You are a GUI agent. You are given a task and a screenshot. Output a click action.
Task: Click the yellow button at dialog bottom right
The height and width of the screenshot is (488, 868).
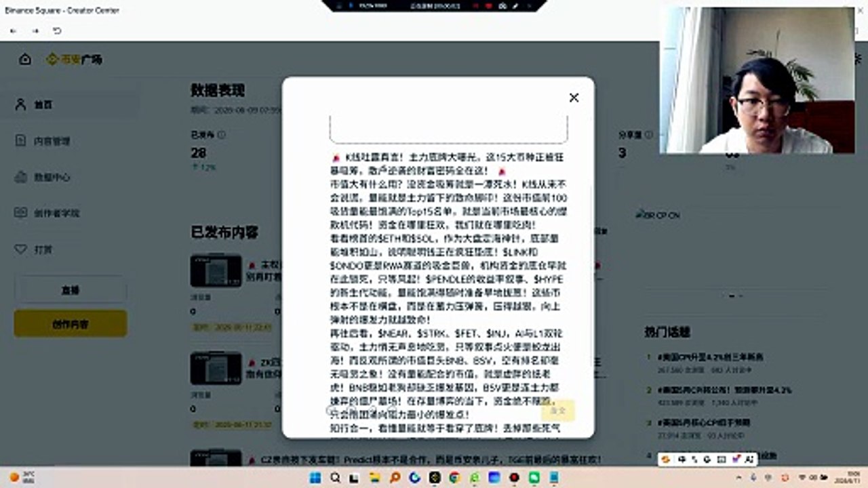coord(558,411)
